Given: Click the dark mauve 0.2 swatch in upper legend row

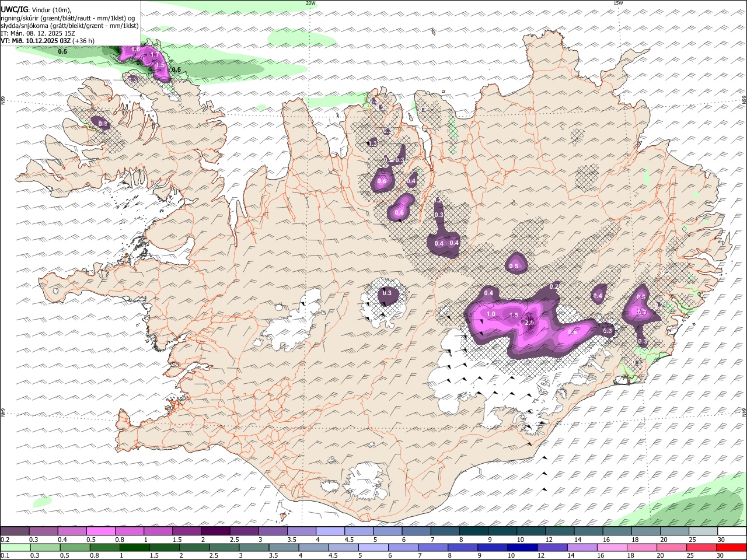Looking at the screenshot, I should click(x=15, y=531).
